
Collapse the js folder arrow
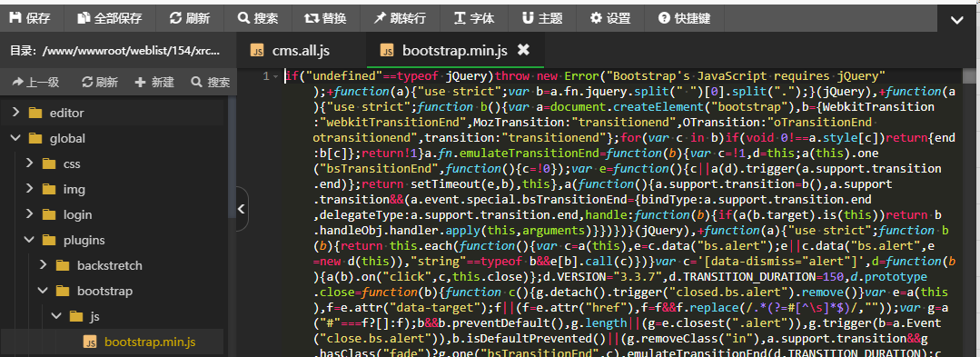tap(56, 316)
